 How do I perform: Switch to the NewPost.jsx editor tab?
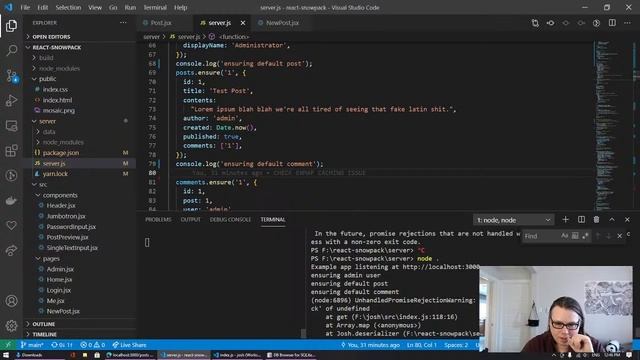[x=282, y=23]
